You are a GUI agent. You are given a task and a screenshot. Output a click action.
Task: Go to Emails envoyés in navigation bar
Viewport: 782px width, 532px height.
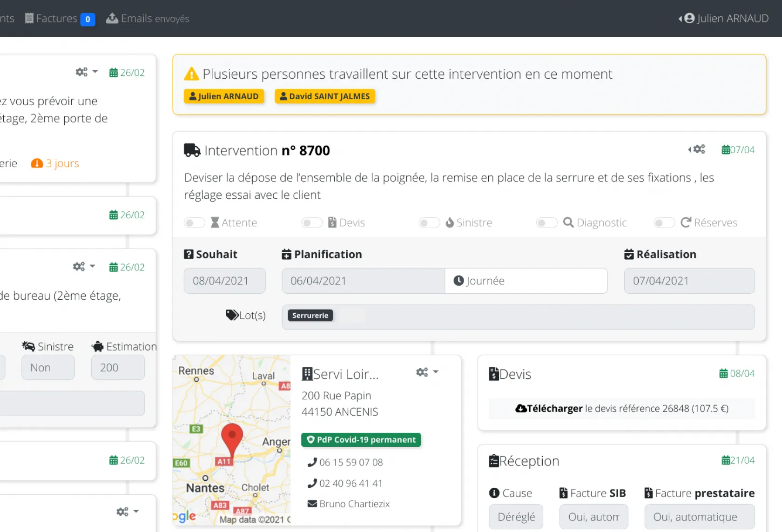[x=148, y=19]
